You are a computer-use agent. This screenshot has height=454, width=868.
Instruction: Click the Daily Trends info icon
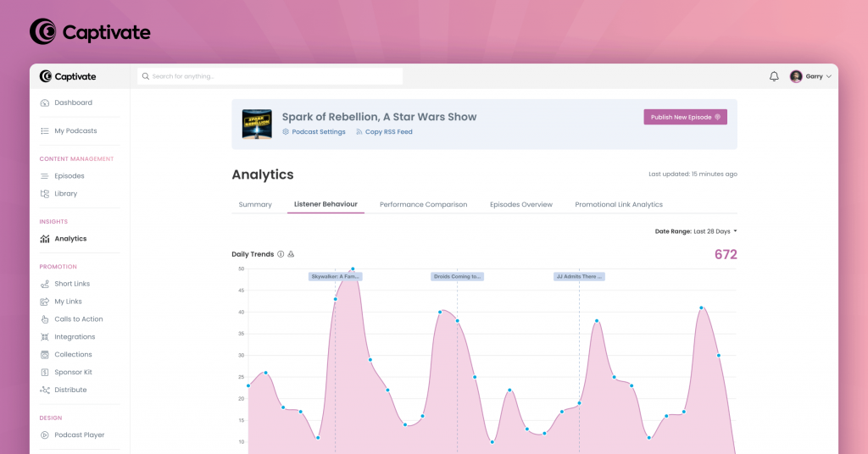pyautogui.click(x=281, y=254)
